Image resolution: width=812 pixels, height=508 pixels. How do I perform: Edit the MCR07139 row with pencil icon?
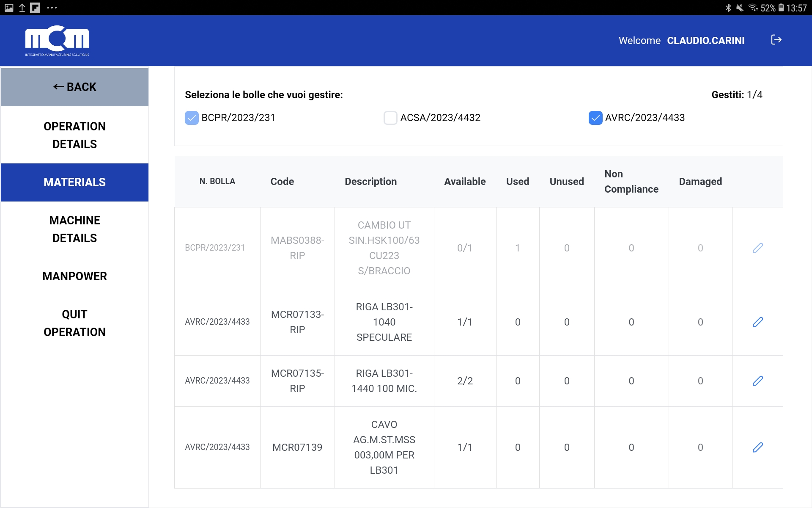point(757,447)
